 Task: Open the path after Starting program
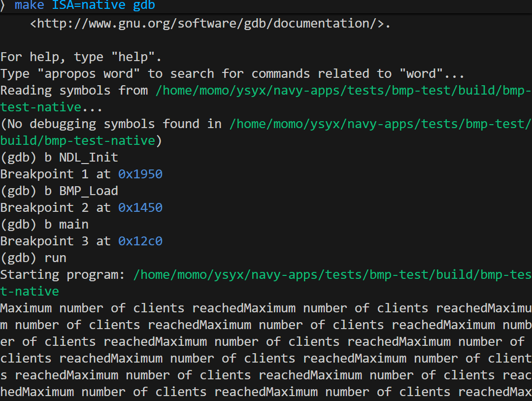[x=332, y=274]
